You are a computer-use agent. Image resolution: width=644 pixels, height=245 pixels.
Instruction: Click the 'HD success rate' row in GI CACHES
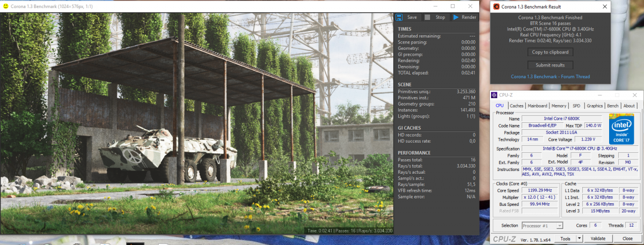coord(436,141)
